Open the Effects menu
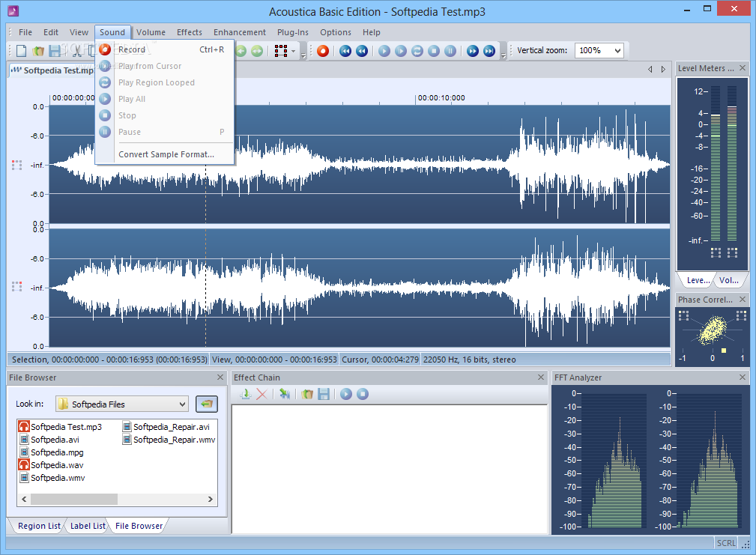Viewport: 756px width, 555px height. coord(189,32)
